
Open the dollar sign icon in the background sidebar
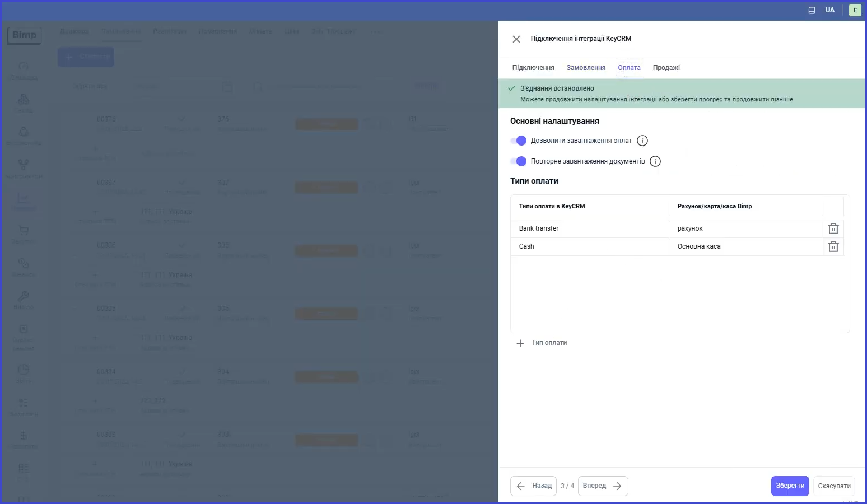(x=24, y=435)
